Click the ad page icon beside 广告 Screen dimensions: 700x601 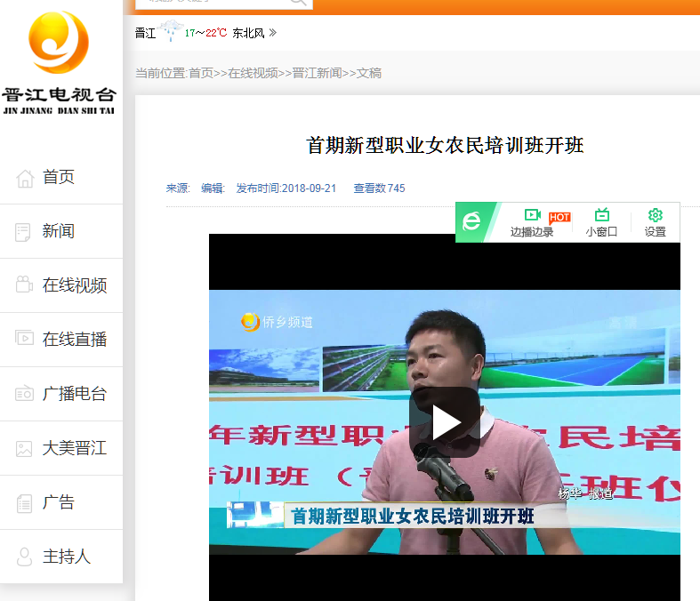pos(24,503)
